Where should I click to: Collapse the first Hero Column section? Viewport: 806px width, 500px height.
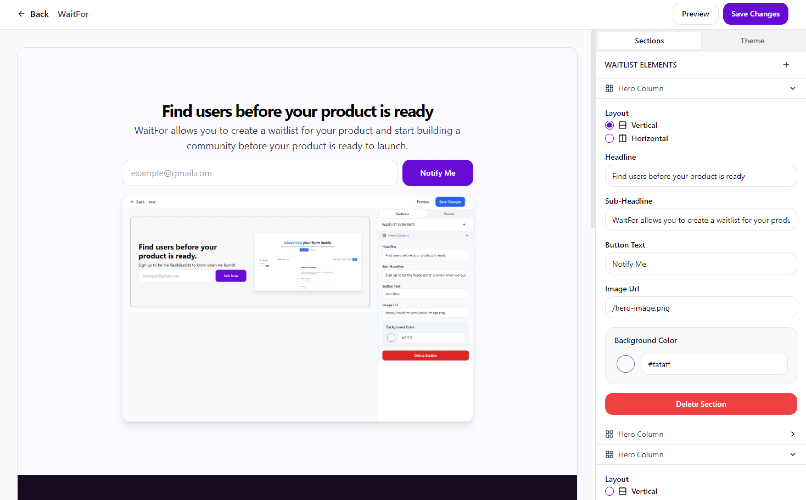coord(793,88)
